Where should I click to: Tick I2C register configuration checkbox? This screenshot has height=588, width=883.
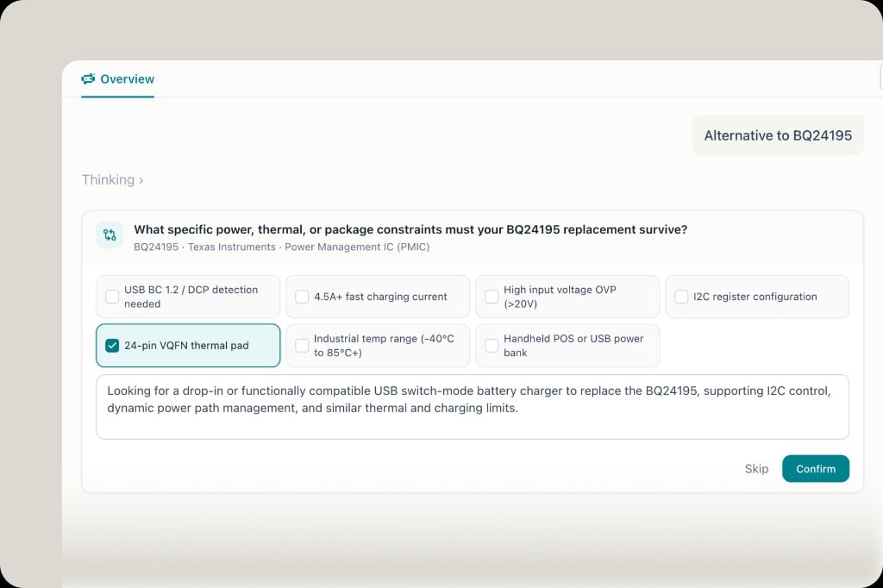(x=681, y=297)
